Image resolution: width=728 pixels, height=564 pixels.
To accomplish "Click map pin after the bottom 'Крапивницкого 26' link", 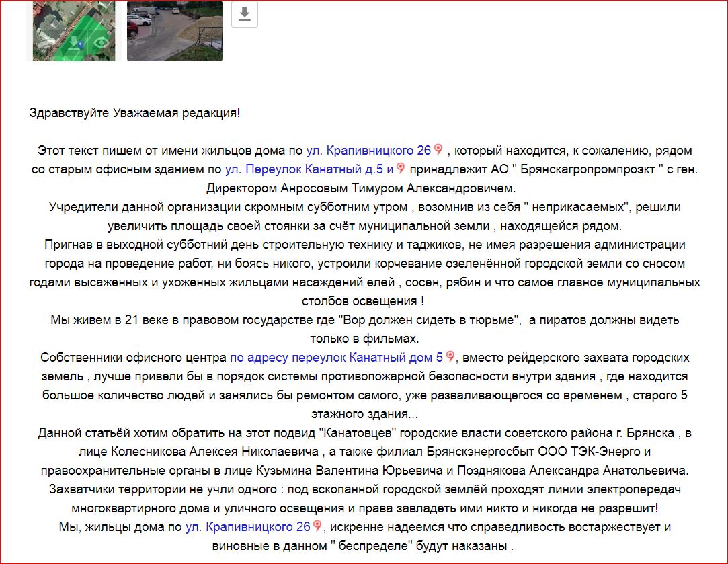I will [318, 526].
